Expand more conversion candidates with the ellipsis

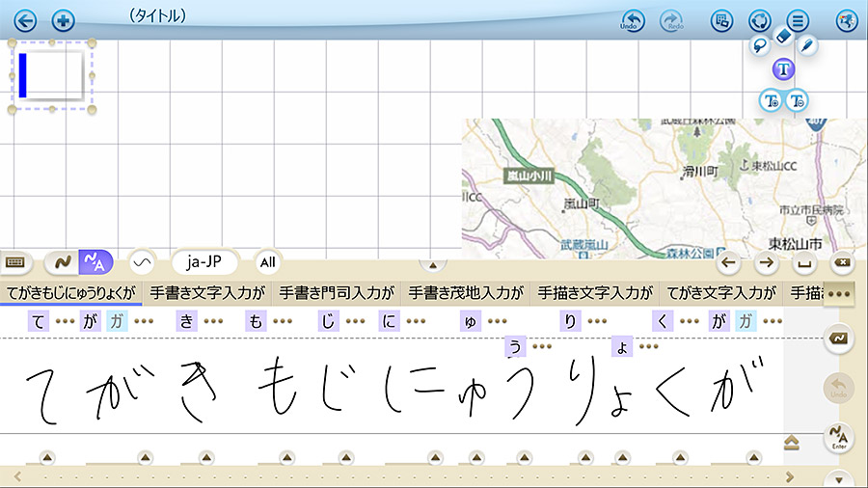838,293
